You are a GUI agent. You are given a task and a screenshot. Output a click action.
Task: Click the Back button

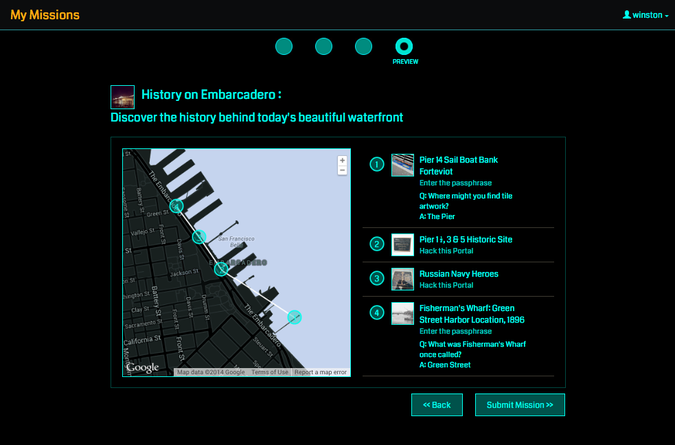(x=436, y=405)
